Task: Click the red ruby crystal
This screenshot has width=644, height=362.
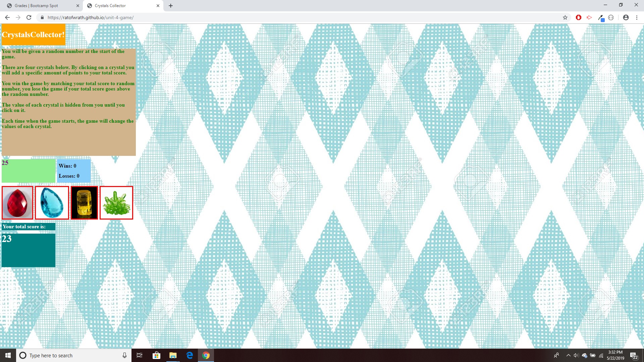Action: coord(17,203)
